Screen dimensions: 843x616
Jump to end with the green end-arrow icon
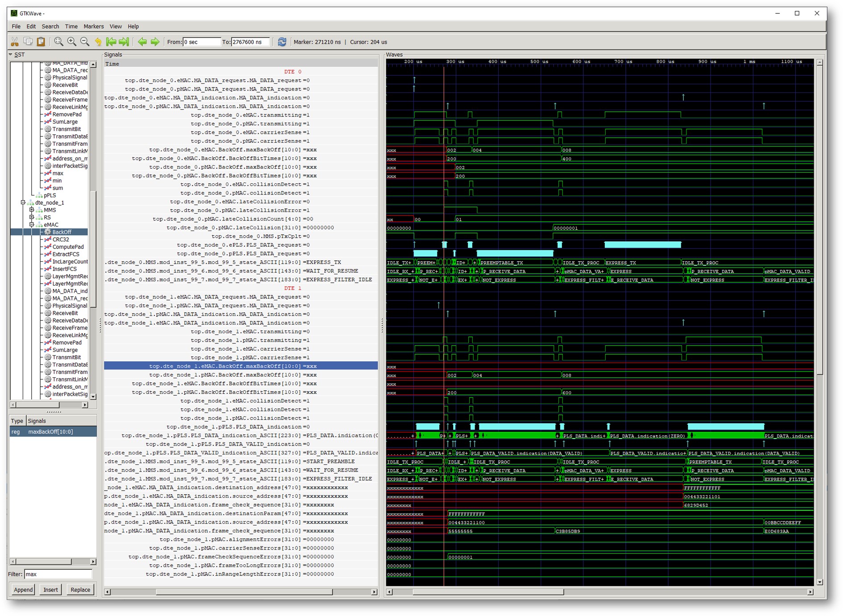click(x=124, y=42)
